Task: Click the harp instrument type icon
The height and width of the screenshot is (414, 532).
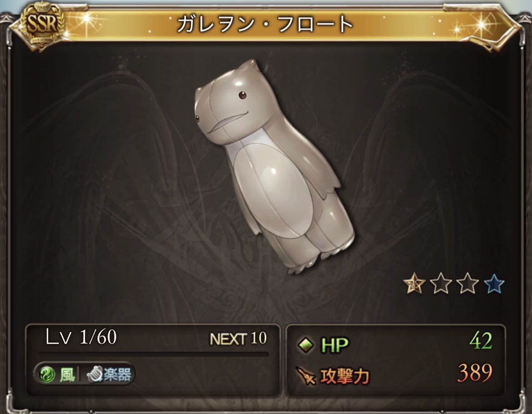Action: 95,374
